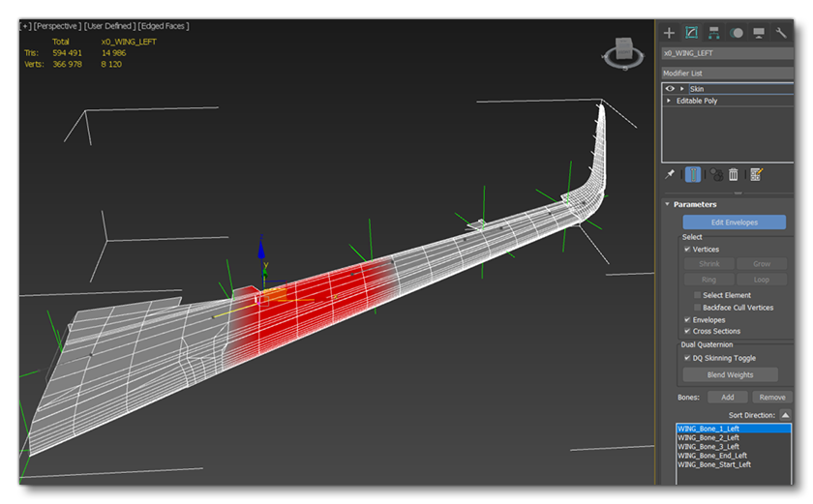Click the Edit Envelopes button
Viewport: 813px width, 504px height.
point(734,222)
